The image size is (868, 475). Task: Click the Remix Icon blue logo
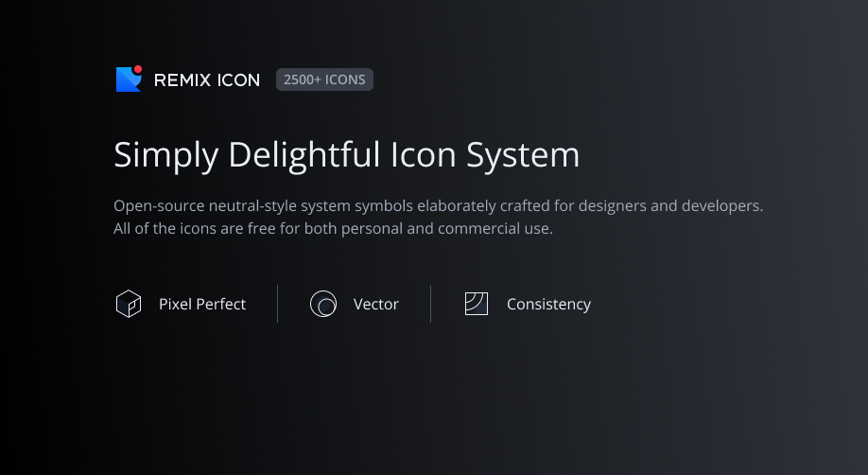point(127,80)
